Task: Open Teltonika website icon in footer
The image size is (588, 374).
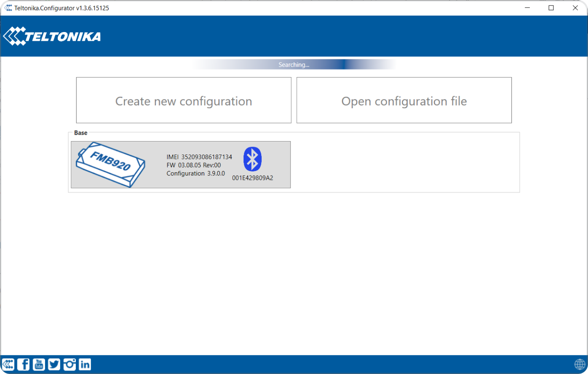Action: click(x=8, y=364)
